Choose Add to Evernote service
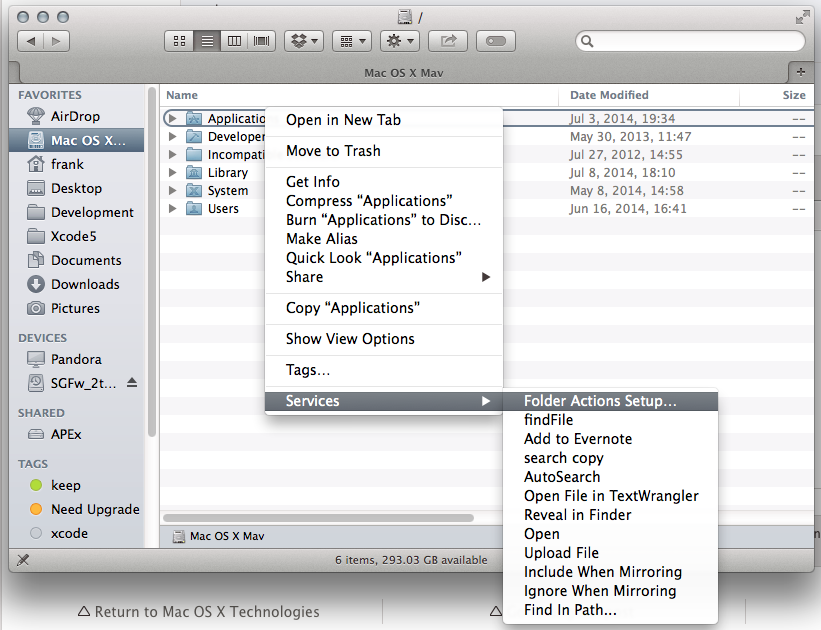This screenshot has width=821, height=630. (x=610, y=439)
